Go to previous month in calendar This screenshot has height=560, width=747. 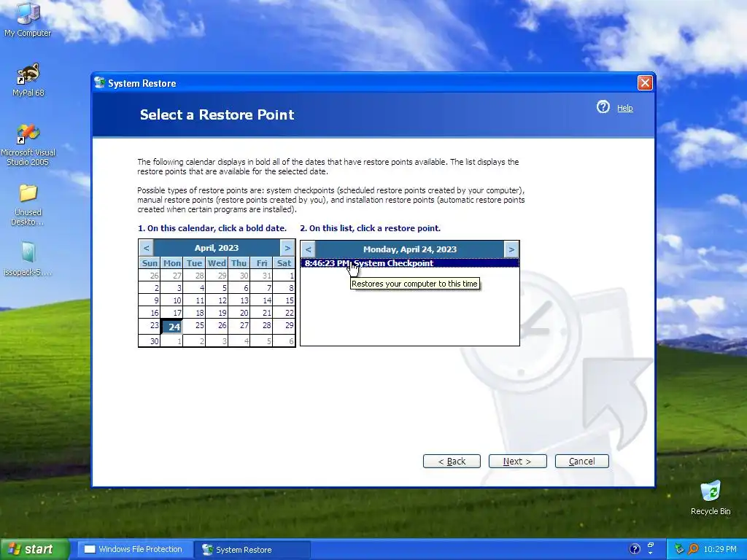(x=146, y=248)
